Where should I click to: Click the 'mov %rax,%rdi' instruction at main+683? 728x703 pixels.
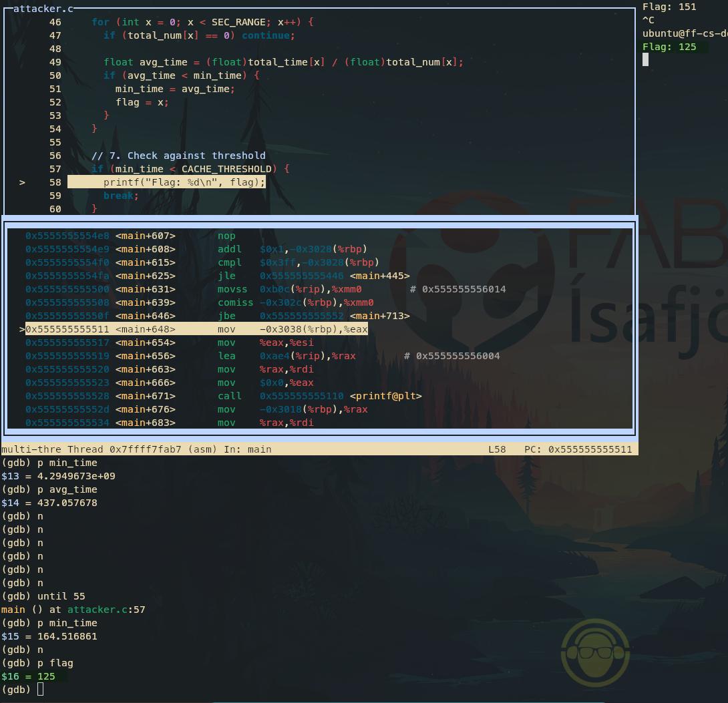170,423
